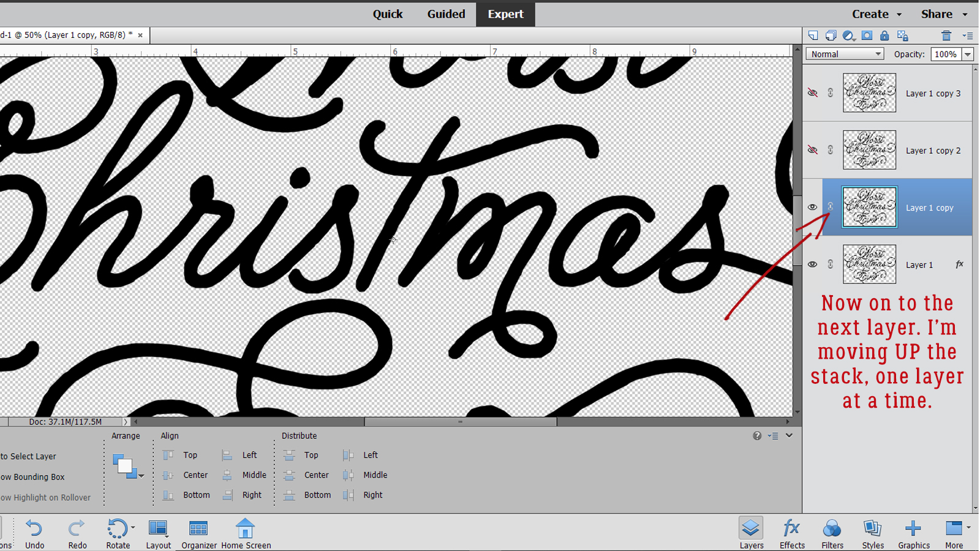The width and height of the screenshot is (980, 551).
Task: Align Top in Align section
Action: coord(181,455)
